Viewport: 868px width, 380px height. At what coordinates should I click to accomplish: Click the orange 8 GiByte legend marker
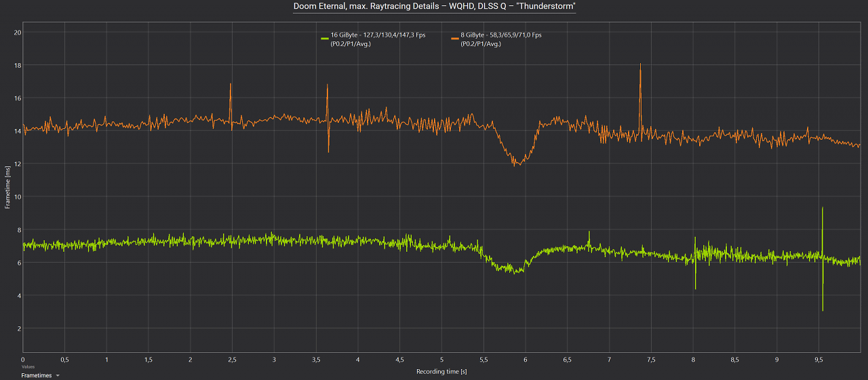(454, 38)
